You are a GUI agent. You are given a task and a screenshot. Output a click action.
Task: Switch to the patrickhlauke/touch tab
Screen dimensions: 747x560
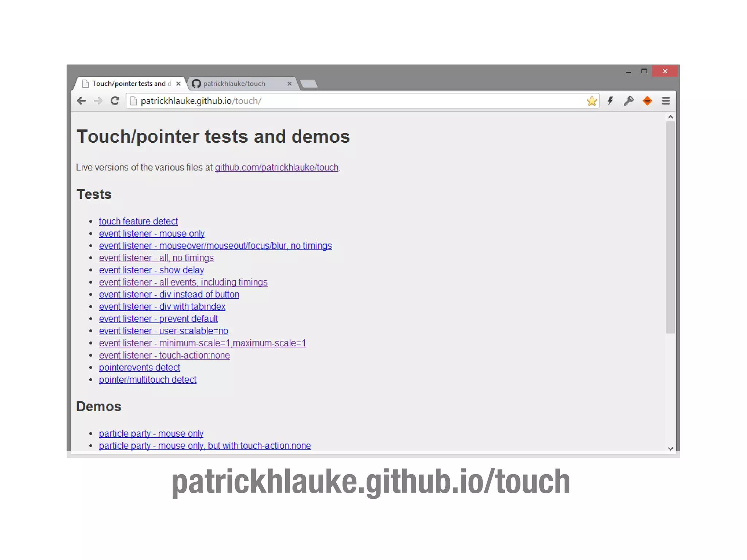point(234,84)
